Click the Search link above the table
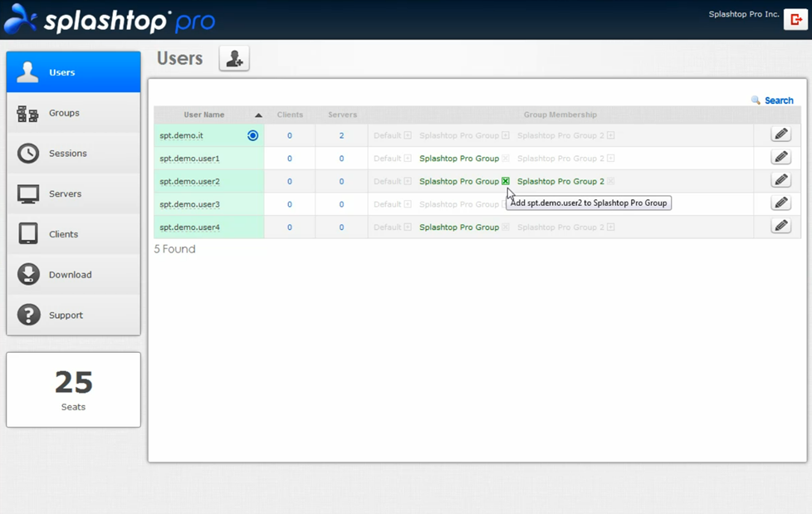Viewport: 812px width, 514px height. click(x=778, y=100)
